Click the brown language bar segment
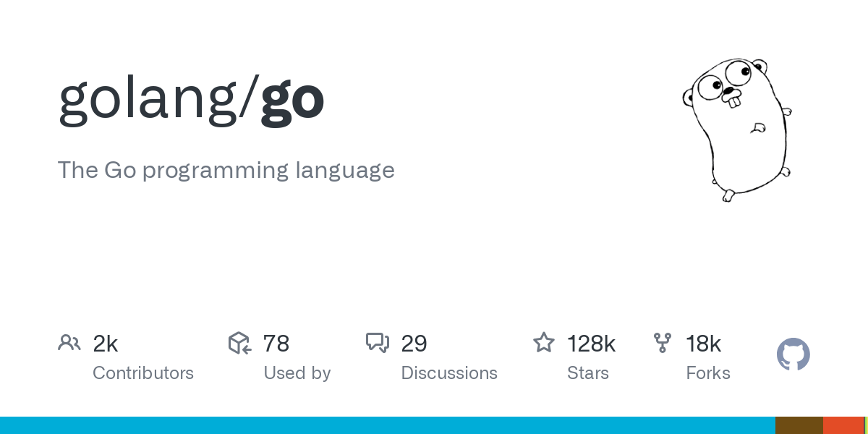Screen dimensions: 868x434 tap(799, 425)
